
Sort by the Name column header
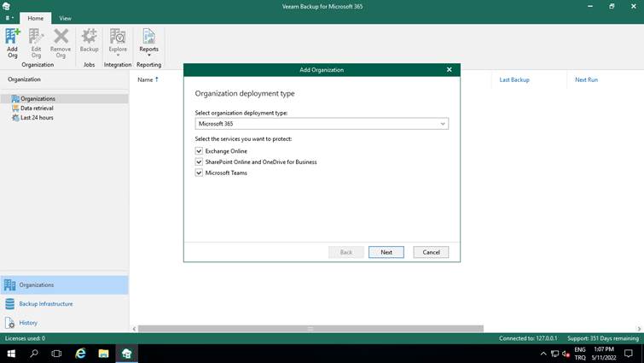[145, 79]
